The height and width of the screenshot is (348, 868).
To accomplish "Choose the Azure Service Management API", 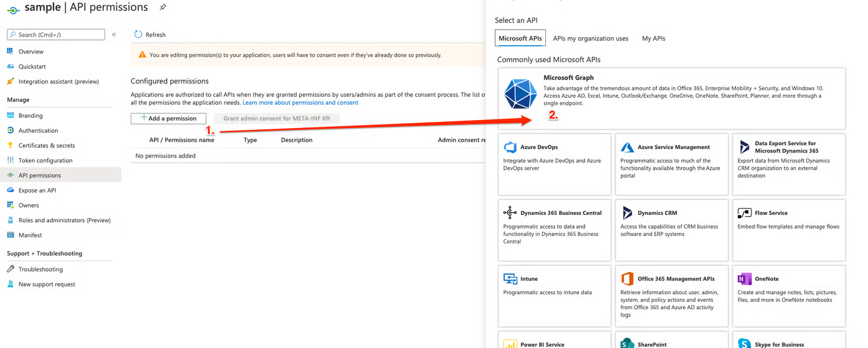I will coord(671,164).
